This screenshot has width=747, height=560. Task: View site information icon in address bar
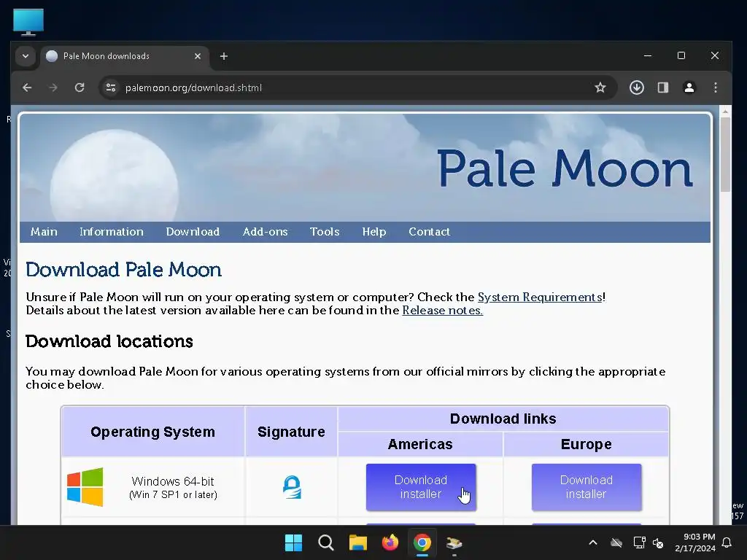click(111, 87)
